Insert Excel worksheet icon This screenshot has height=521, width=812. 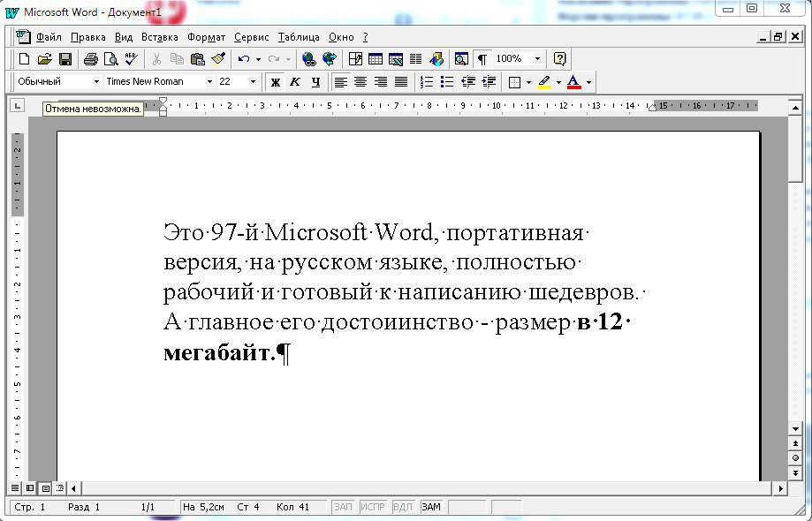[x=396, y=59]
